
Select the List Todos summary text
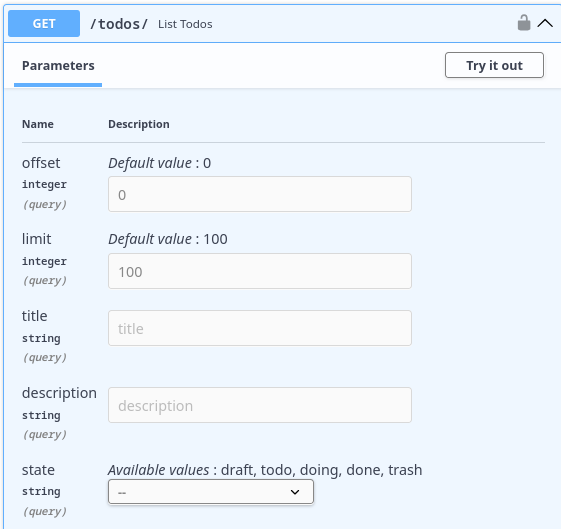pos(185,24)
